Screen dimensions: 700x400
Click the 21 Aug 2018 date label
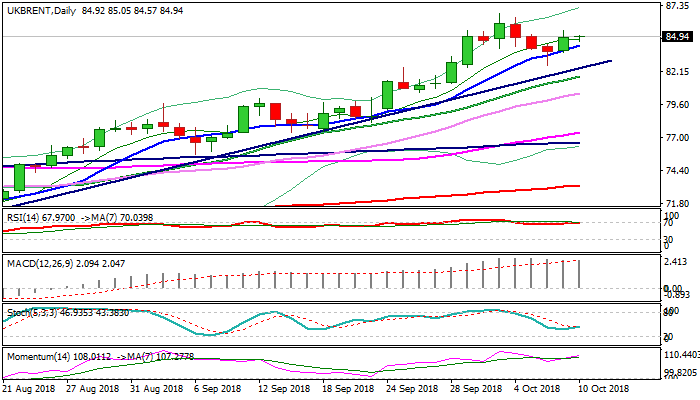(x=30, y=388)
